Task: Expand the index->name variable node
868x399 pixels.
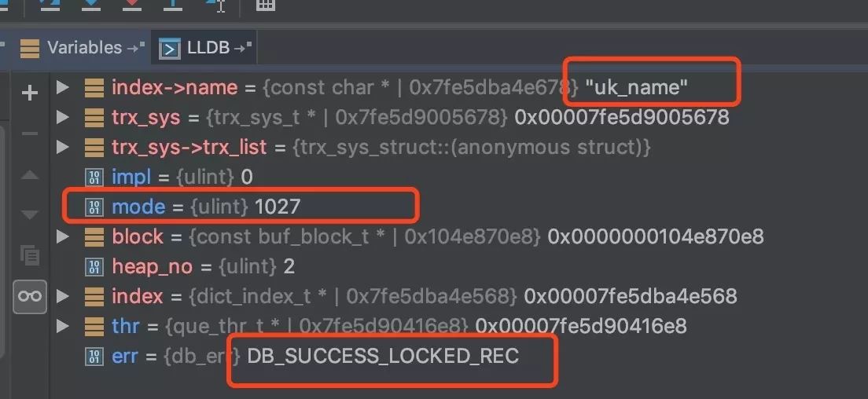Action: [64, 87]
